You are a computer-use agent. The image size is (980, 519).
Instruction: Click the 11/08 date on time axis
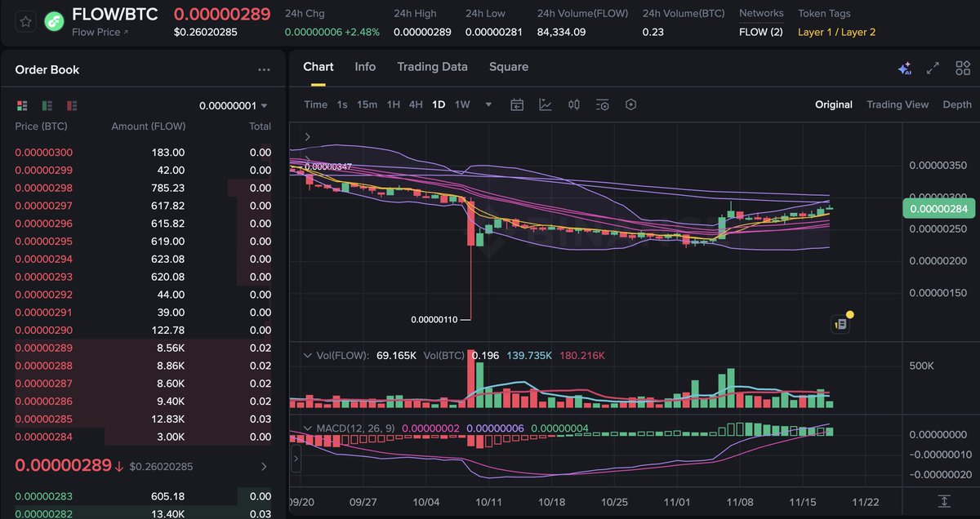(x=739, y=501)
